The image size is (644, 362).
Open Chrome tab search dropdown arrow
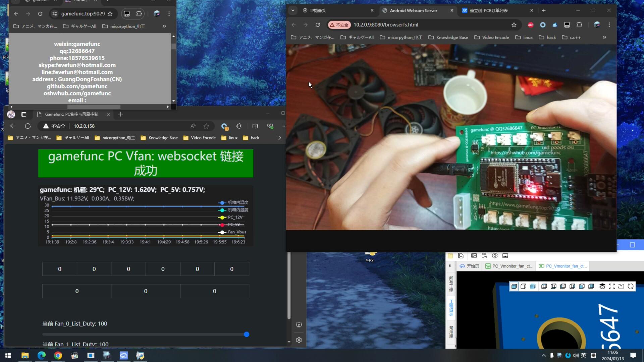point(293,10)
